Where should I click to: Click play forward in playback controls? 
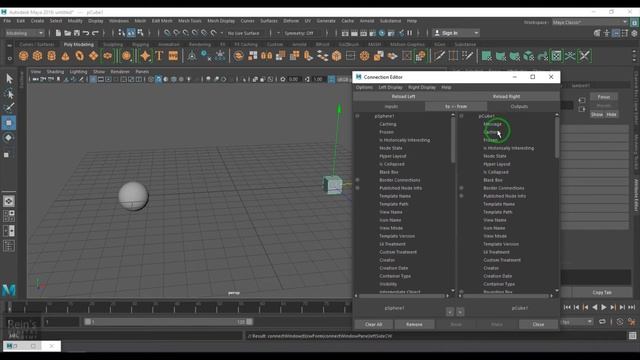point(604,307)
